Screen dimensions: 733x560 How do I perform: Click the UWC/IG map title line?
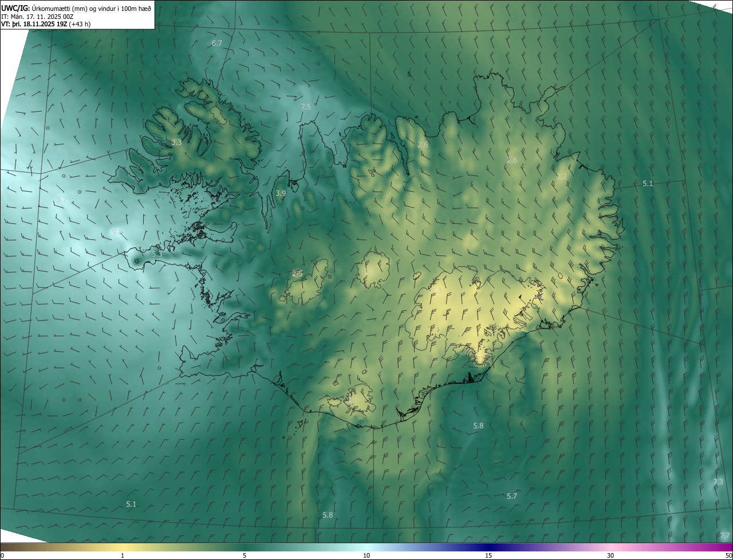[x=76, y=8]
